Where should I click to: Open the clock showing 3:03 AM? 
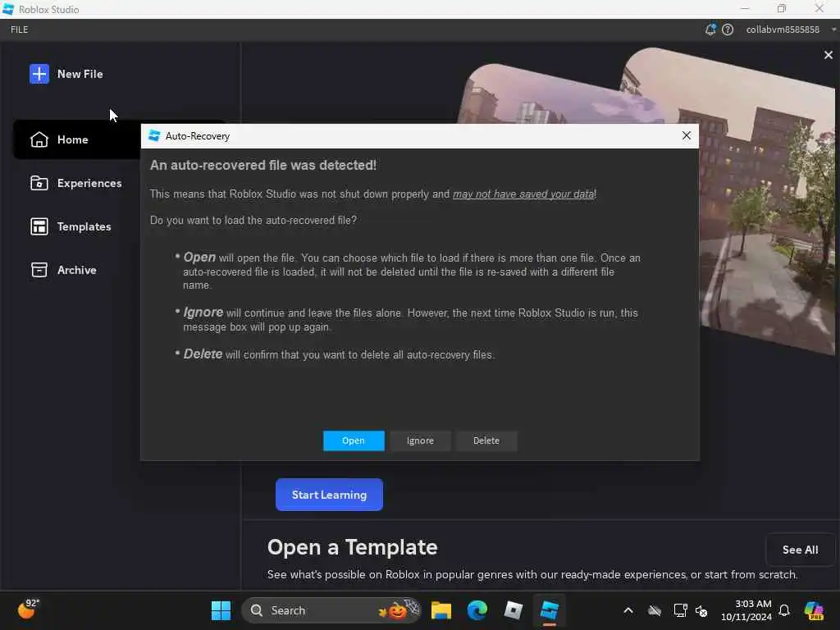(746, 610)
